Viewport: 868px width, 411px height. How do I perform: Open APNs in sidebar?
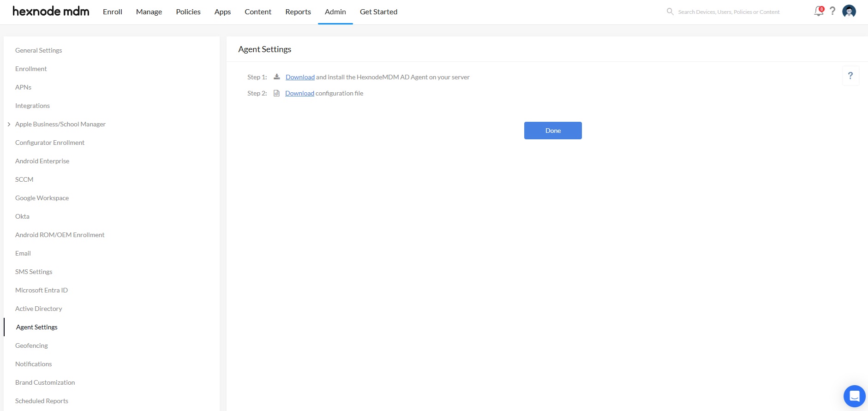pos(23,87)
